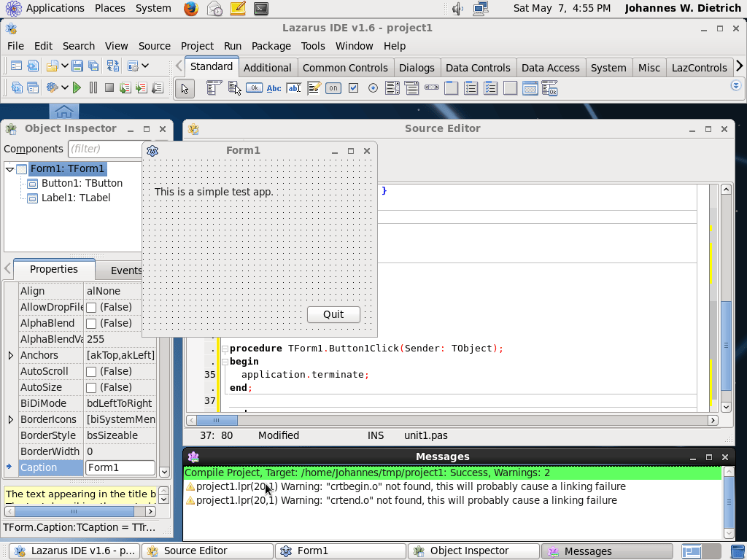This screenshot has width=747, height=560.
Task: Select the pointer selection tool in palette
Action: pyautogui.click(x=185, y=88)
